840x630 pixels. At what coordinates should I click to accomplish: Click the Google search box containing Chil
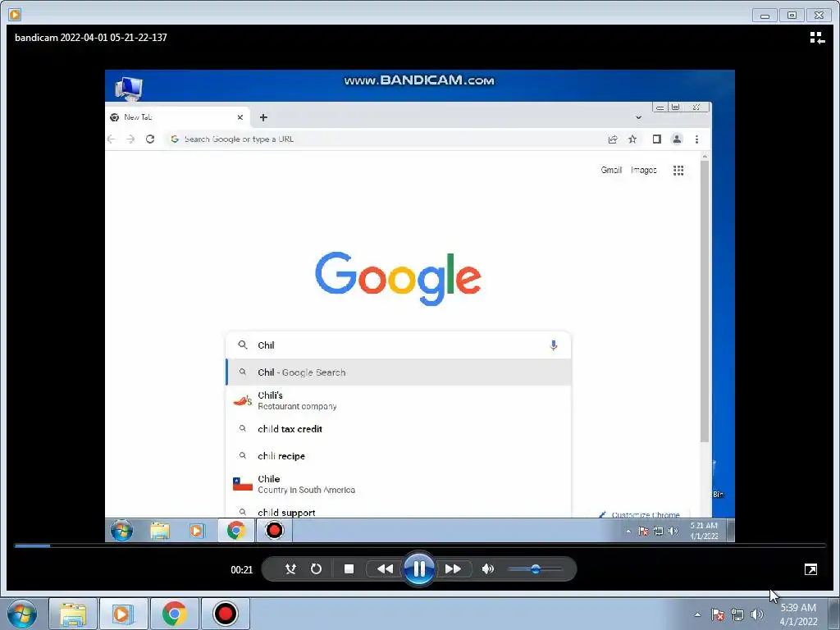(x=398, y=345)
